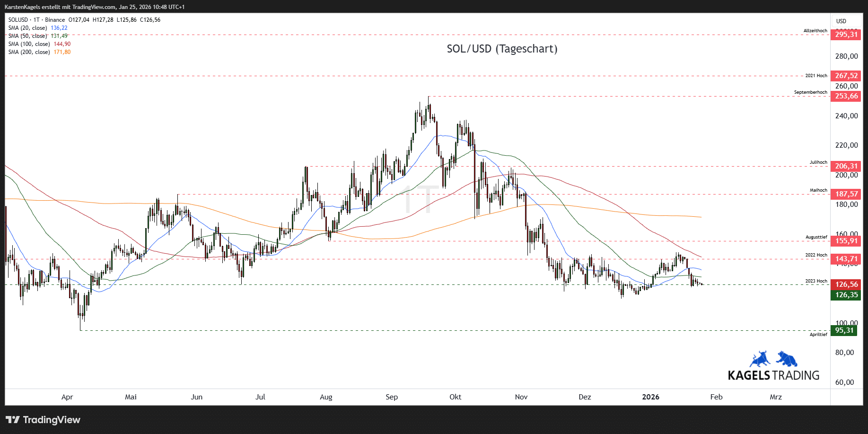Expand the SMA (50, close) indicator entry
This screenshot has width=868, height=434.
[27, 36]
